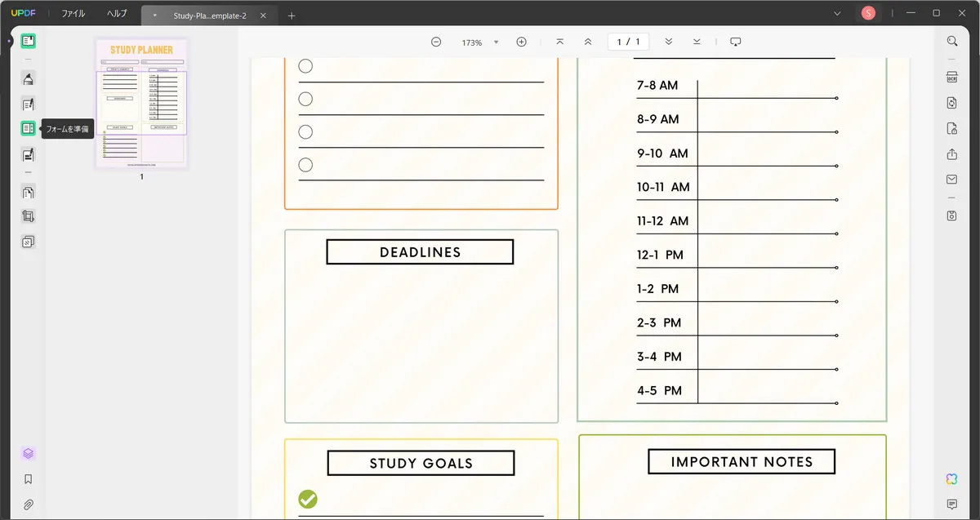The width and height of the screenshot is (980, 520).
Task: Open the Organize Pages tool
Action: pyautogui.click(x=29, y=193)
